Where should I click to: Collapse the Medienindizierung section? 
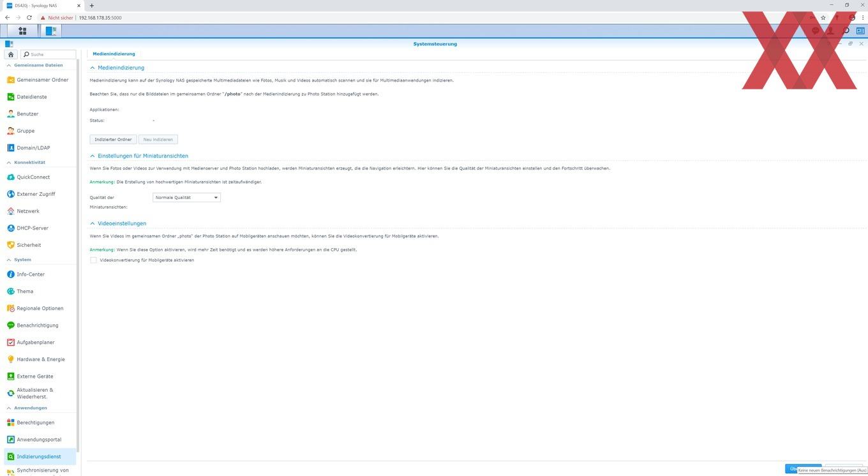tap(93, 68)
